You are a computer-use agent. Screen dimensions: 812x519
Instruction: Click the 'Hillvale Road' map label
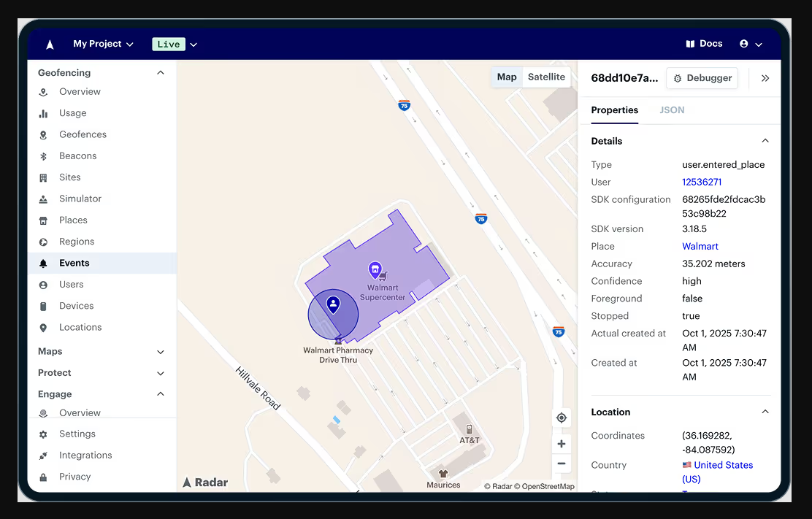(x=257, y=388)
